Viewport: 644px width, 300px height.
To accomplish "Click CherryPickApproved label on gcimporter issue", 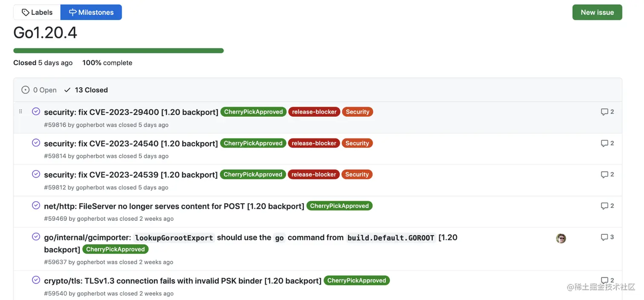I will pos(115,249).
